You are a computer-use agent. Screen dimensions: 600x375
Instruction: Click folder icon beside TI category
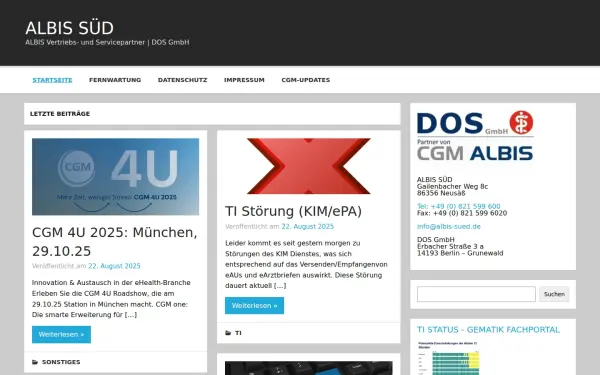click(228, 333)
